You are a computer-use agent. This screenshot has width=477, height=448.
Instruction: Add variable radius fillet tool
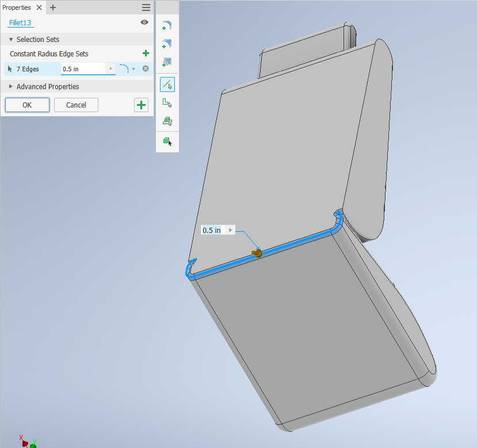coord(167,44)
